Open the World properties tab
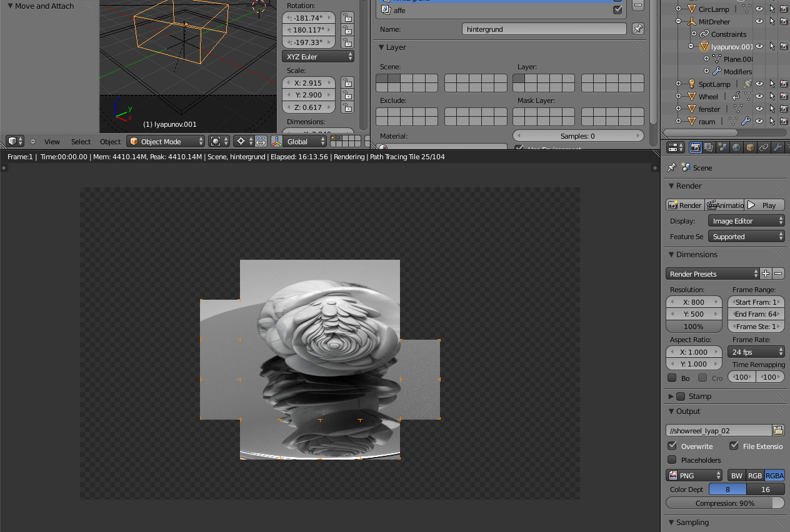 [736, 147]
